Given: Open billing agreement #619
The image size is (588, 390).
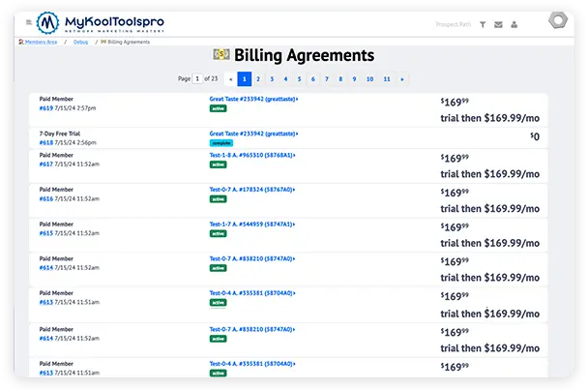Looking at the screenshot, I should 45,107.
